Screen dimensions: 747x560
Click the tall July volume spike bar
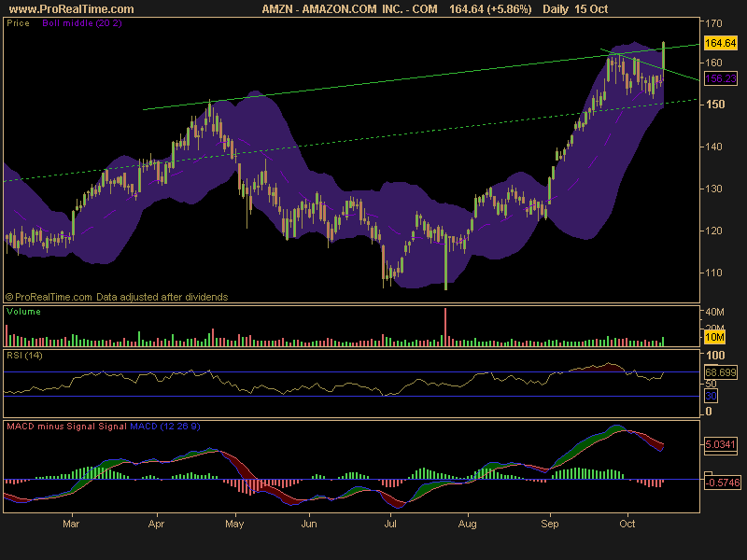(x=445, y=327)
